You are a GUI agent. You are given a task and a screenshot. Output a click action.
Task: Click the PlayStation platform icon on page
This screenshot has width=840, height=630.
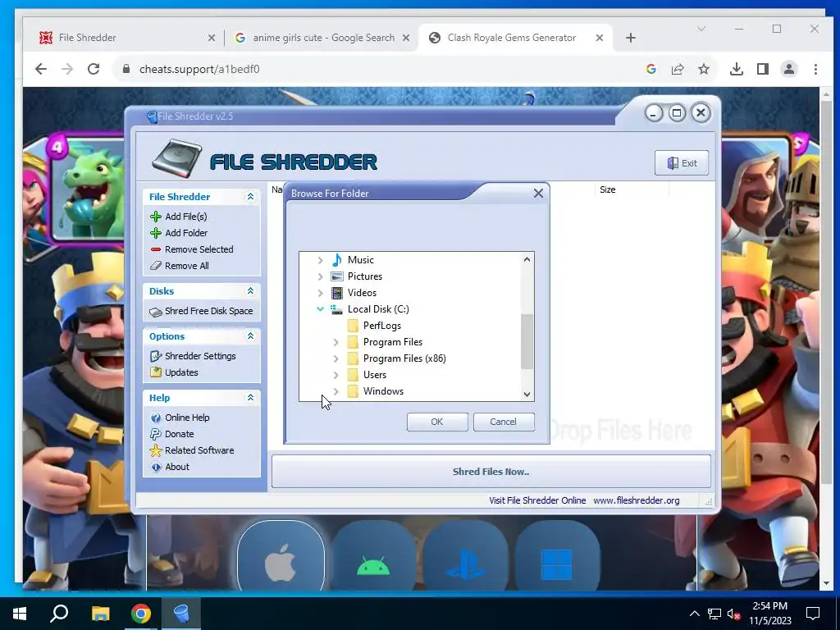[x=466, y=559]
